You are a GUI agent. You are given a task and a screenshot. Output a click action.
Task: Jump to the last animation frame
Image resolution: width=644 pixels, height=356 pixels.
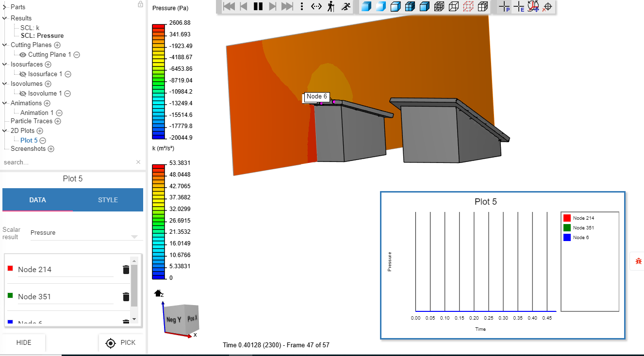(x=287, y=6)
